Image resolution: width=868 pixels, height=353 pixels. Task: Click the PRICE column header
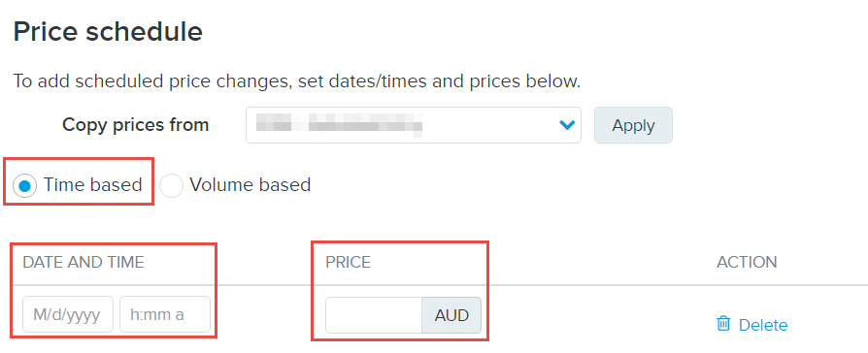pyautogui.click(x=348, y=262)
